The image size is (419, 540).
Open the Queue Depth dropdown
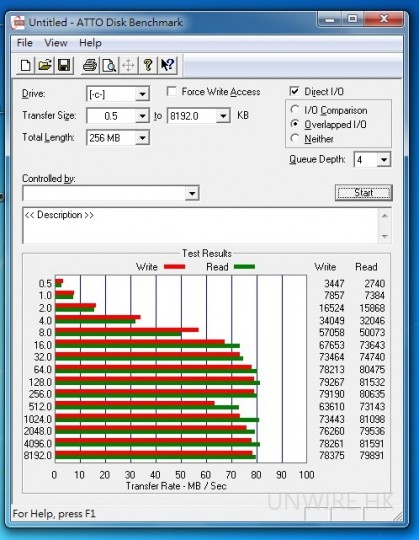pyautogui.click(x=384, y=160)
